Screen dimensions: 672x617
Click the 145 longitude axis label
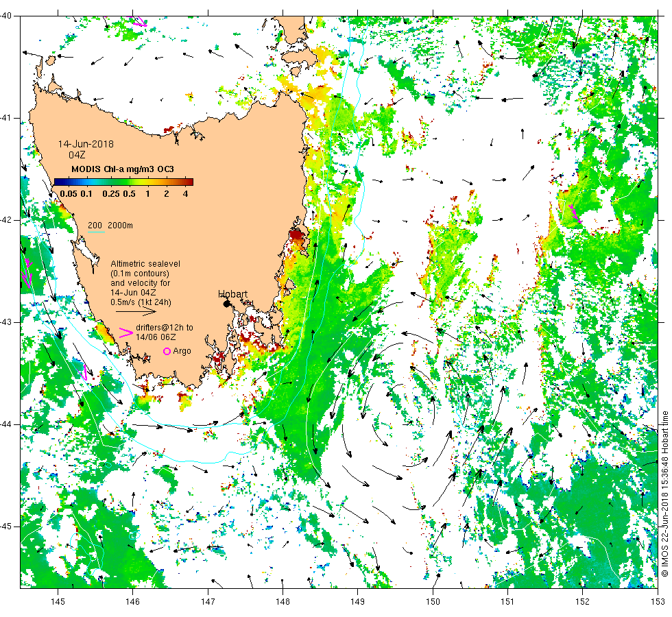click(58, 601)
